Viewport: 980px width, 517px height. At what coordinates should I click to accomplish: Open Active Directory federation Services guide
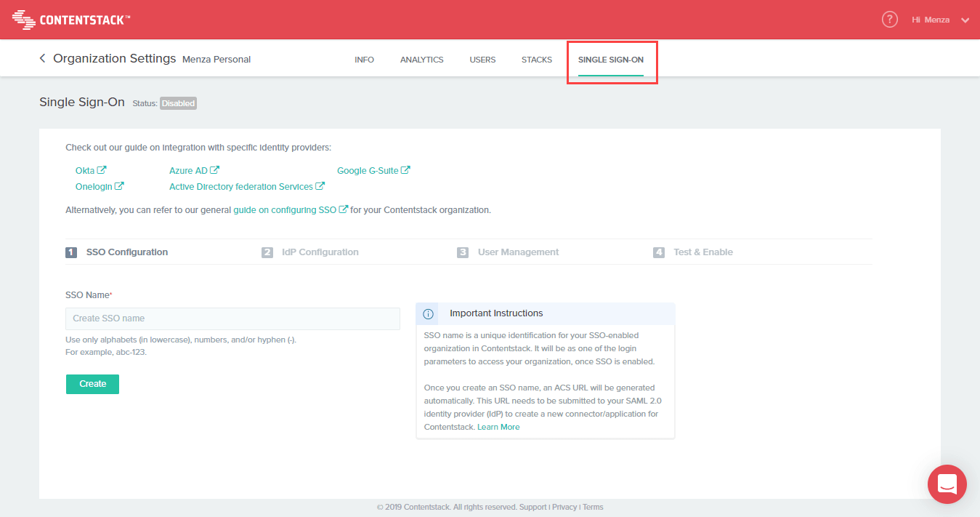(x=247, y=186)
